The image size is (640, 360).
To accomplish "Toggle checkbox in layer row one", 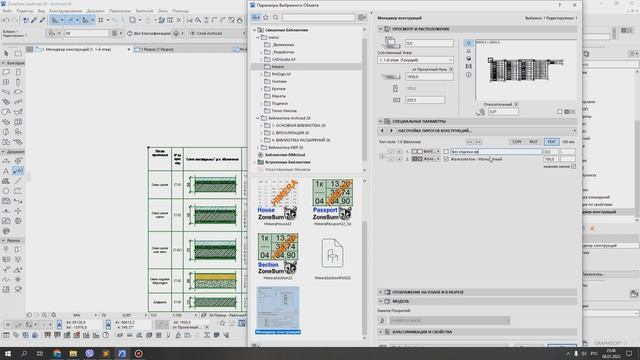I will (x=446, y=151).
